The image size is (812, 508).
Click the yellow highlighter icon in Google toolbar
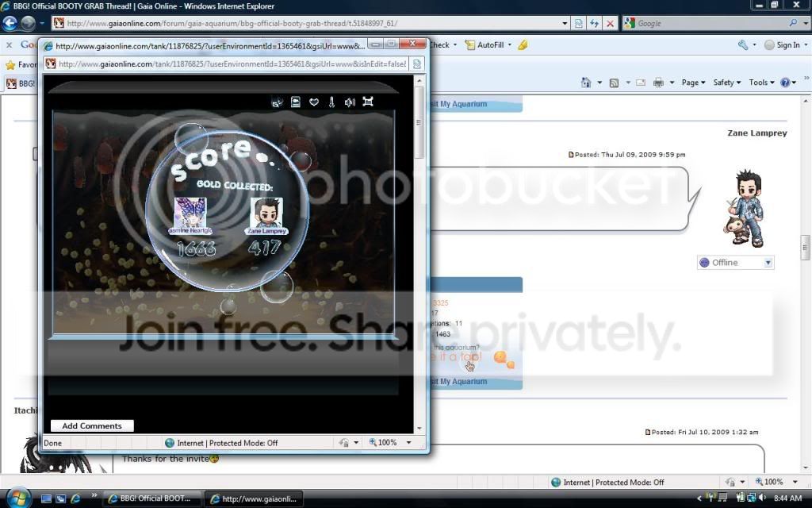click(x=523, y=45)
